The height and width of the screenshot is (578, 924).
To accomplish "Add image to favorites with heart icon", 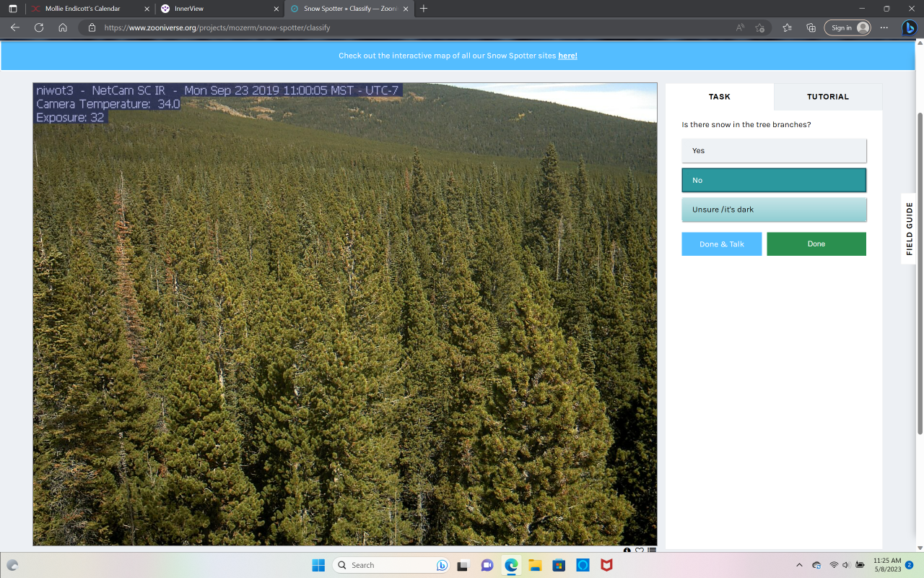I will [x=639, y=551].
